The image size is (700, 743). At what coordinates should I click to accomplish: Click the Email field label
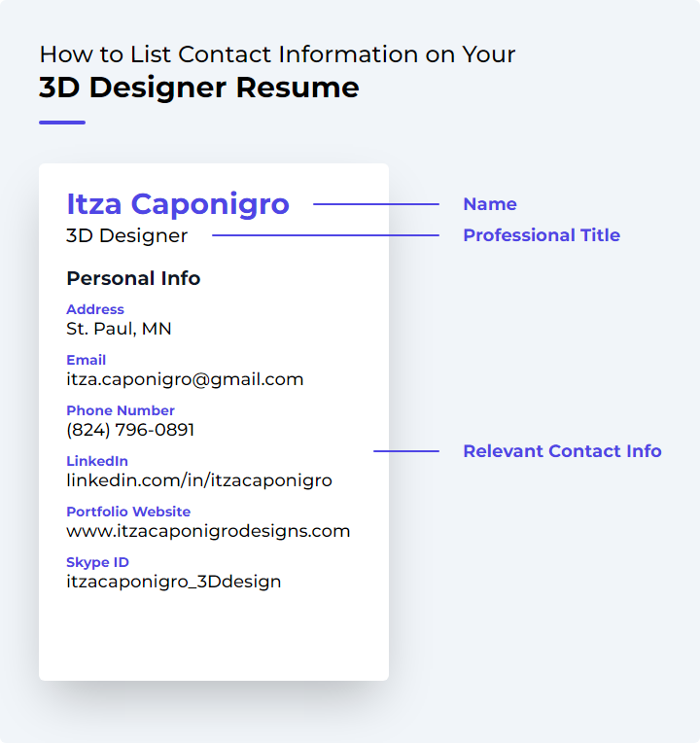point(86,360)
